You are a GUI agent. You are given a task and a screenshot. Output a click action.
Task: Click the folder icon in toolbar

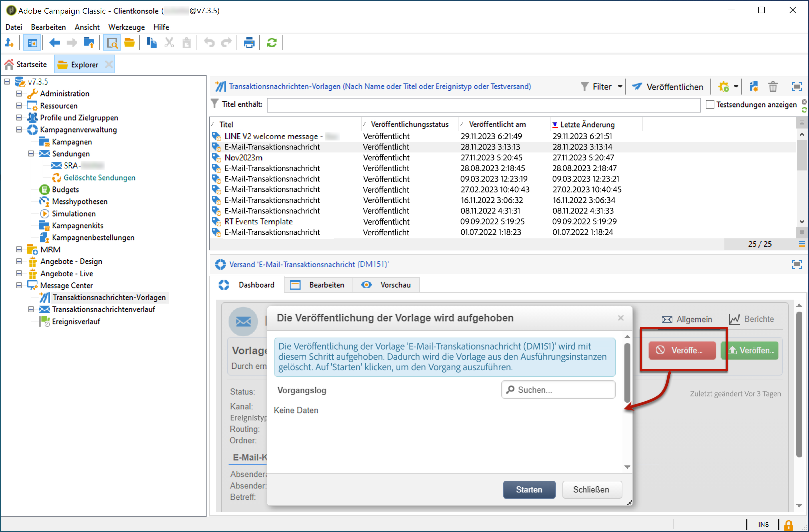click(129, 43)
